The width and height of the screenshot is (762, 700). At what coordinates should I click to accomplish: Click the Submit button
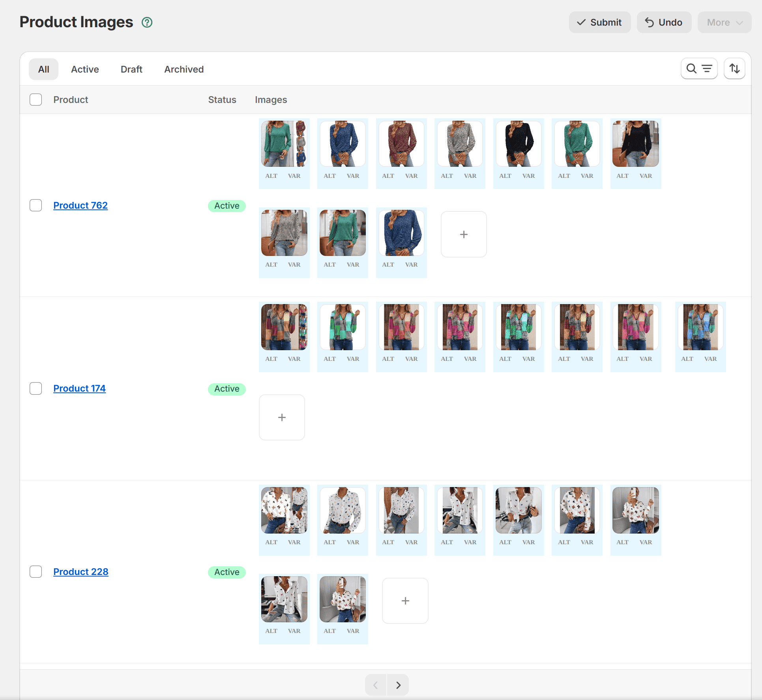[x=599, y=22]
